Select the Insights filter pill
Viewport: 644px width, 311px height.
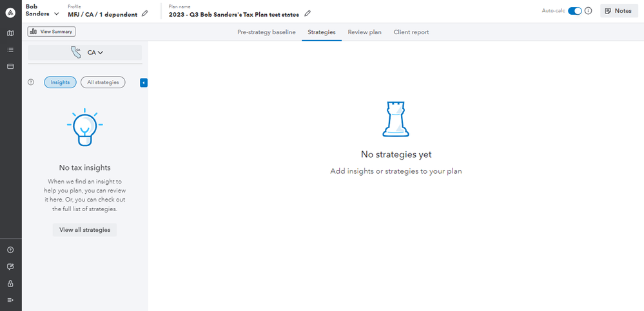click(60, 82)
